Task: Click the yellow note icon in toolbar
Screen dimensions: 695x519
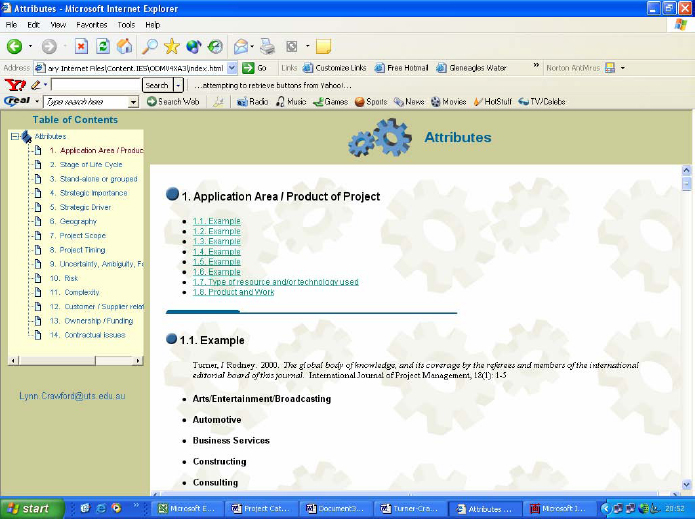Action: pyautogui.click(x=323, y=46)
